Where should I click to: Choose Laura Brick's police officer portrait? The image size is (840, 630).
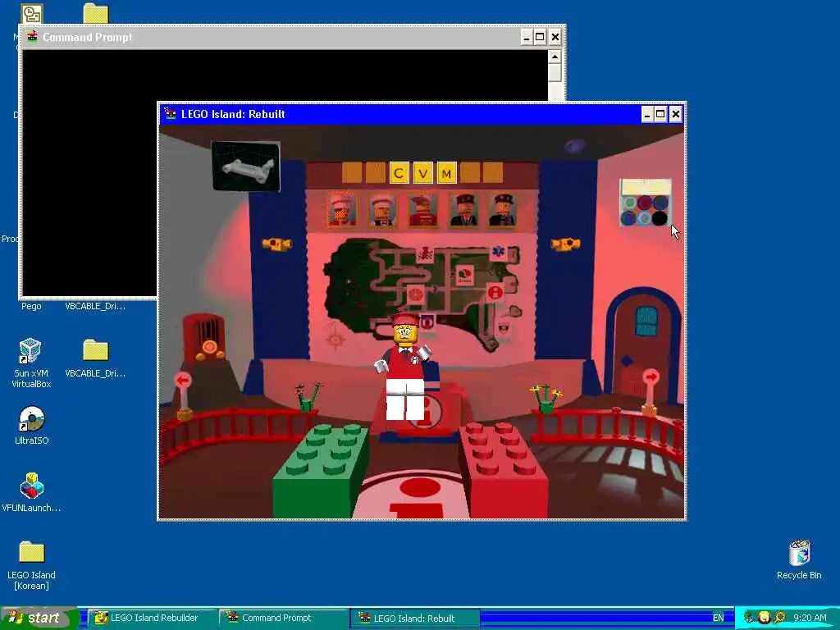coord(503,209)
